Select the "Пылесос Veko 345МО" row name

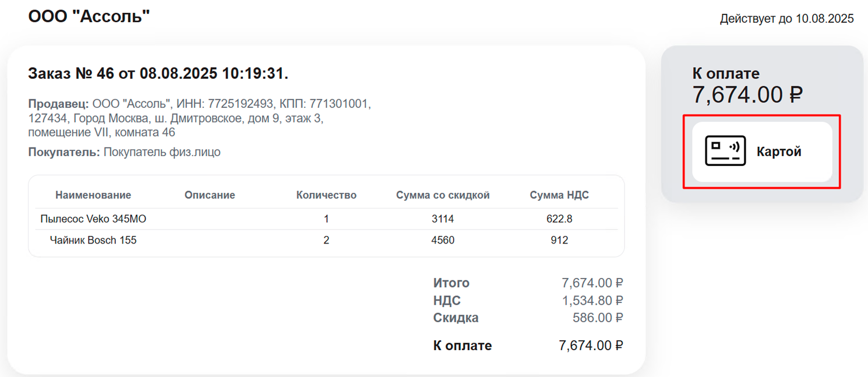(x=93, y=219)
